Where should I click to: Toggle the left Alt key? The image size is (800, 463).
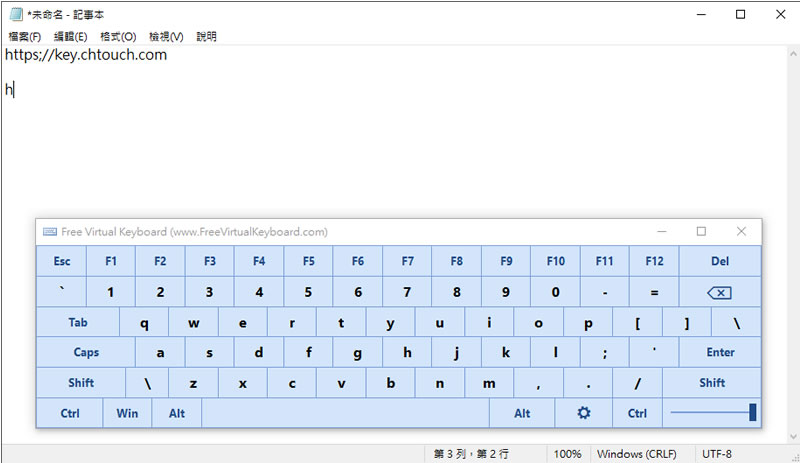177,413
